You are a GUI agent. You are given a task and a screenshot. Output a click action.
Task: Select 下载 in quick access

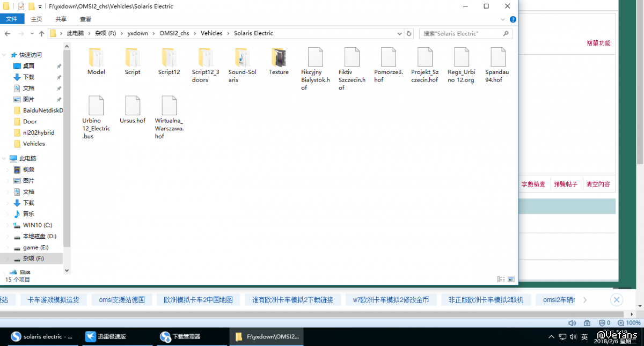tap(28, 77)
